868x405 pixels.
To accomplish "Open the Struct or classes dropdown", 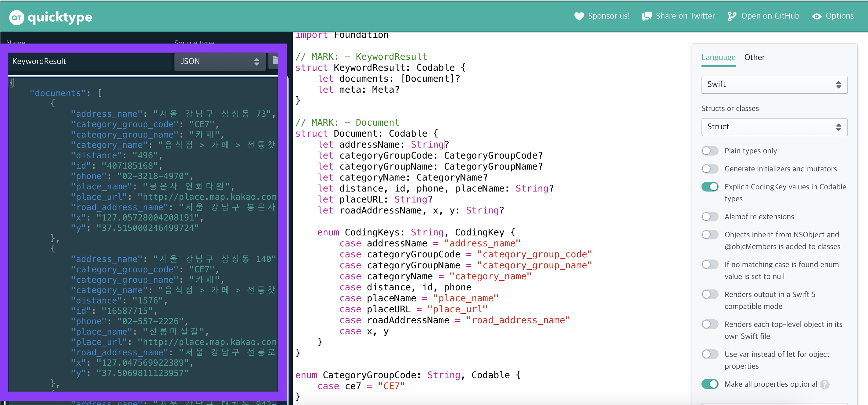I will point(774,127).
